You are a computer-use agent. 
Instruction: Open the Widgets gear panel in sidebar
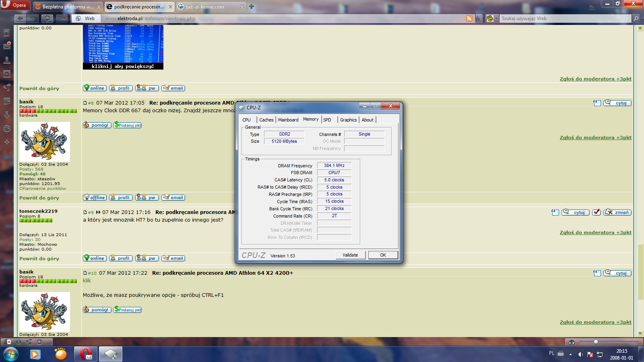pyautogui.click(x=7, y=74)
